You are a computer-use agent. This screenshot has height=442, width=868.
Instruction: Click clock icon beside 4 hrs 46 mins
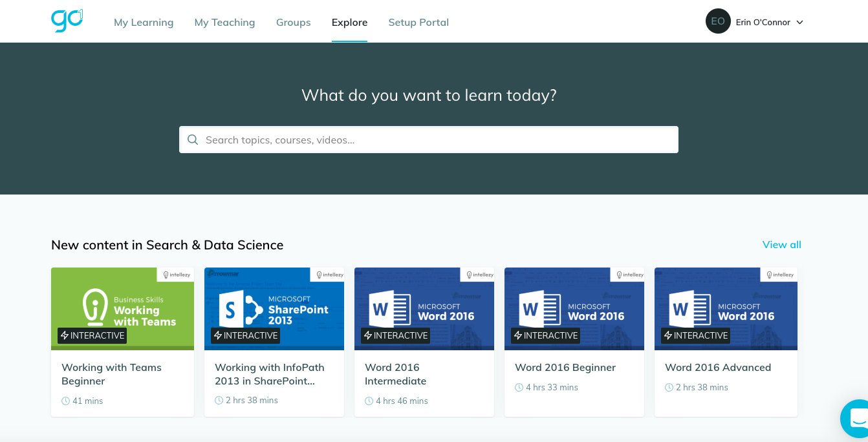pos(369,401)
